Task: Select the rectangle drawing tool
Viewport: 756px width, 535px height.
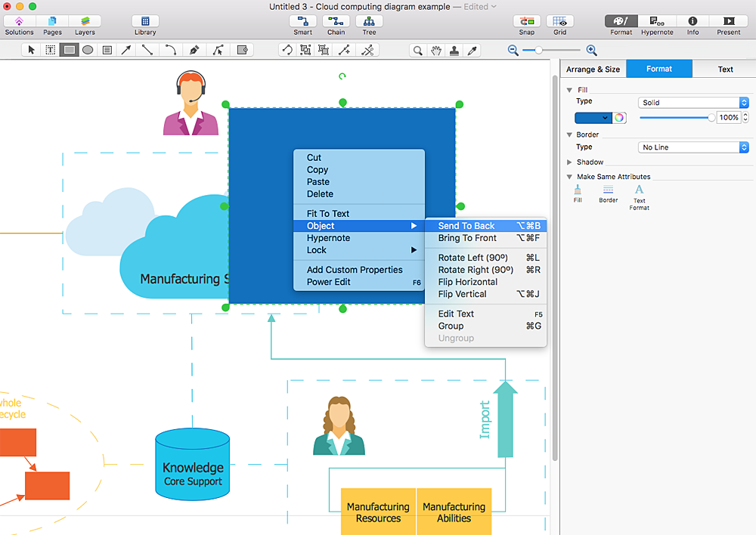Action: (70, 49)
